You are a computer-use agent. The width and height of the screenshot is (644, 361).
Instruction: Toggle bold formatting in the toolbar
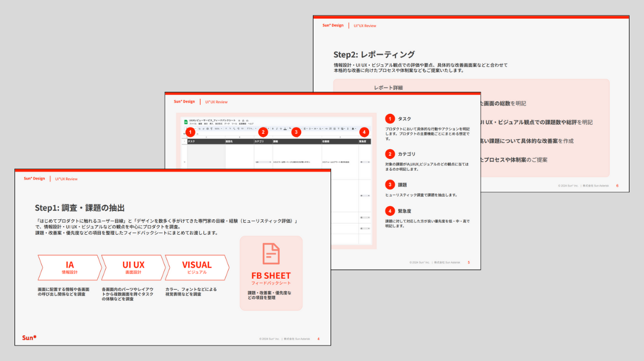point(273,129)
